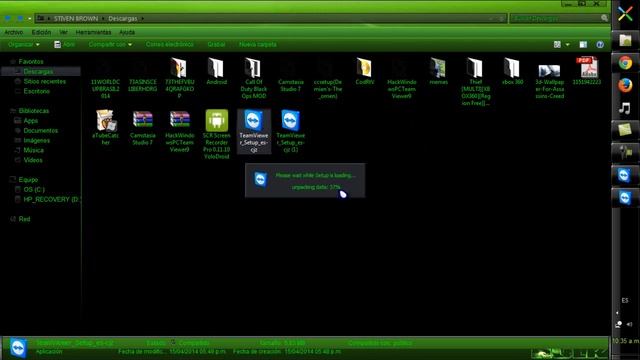640x360 pixels.
Task: Select the aTubeCatcher installer icon
Action: (106, 127)
